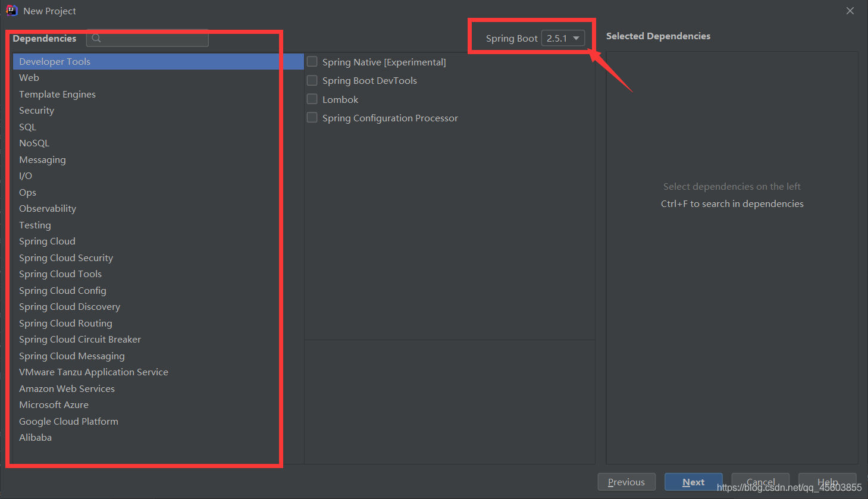Select the NoSQL category

158,143
